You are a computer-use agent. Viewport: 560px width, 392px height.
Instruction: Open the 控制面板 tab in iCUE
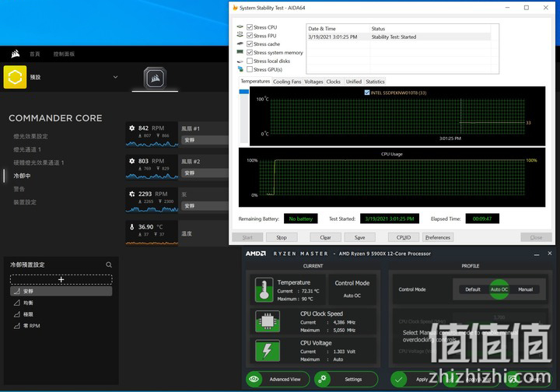click(64, 54)
